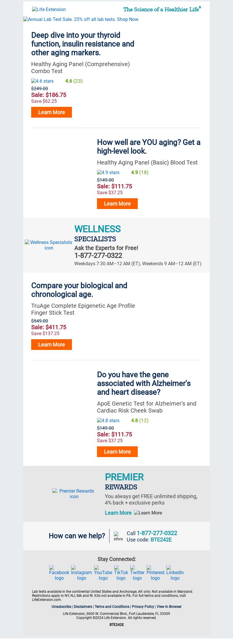This screenshot has height=644, width=233.
Task: Click Learn More for Healthy Aging Basic test
Action: [117, 204]
